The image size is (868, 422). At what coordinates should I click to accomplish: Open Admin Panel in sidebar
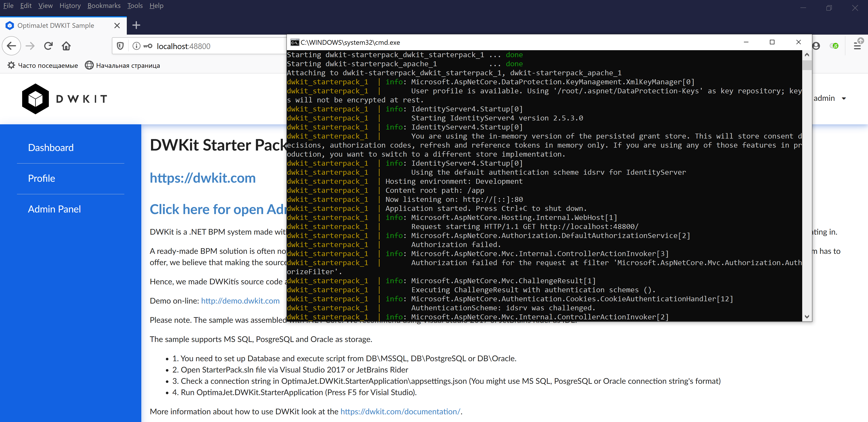(x=54, y=209)
